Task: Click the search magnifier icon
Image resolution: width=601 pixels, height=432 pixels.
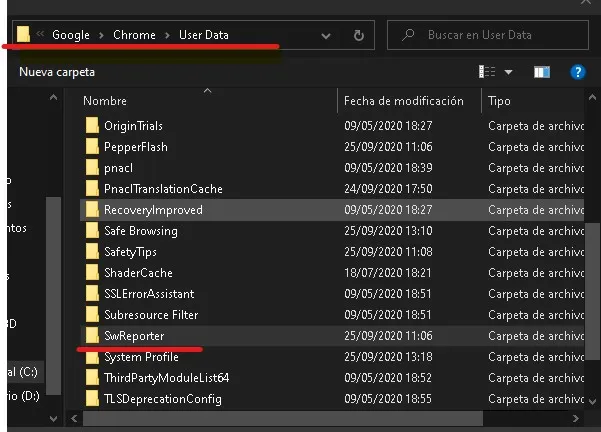Action: pyautogui.click(x=407, y=35)
